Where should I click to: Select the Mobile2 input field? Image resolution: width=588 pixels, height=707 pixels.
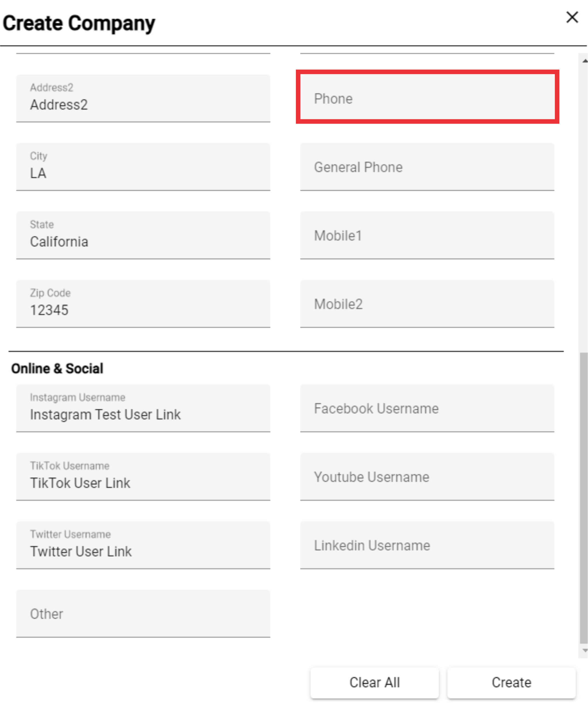427,303
